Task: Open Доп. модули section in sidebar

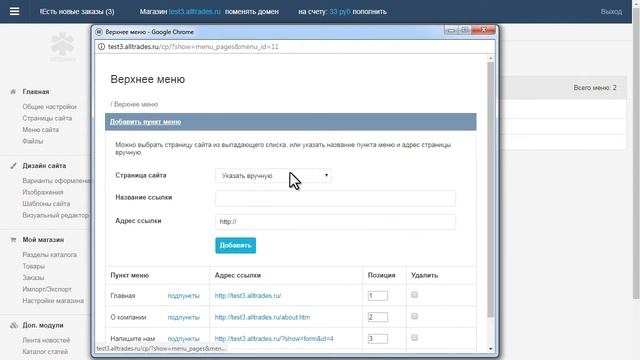Action: 43,325
